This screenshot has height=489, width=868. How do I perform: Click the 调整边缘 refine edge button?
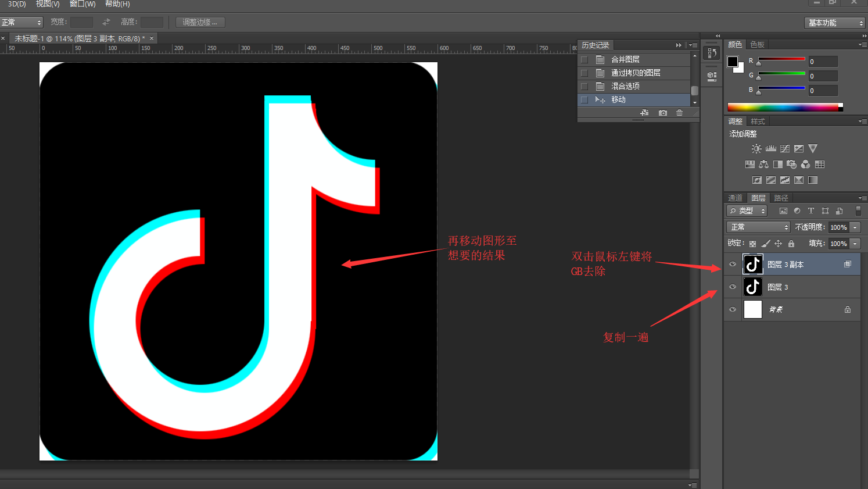tap(200, 22)
